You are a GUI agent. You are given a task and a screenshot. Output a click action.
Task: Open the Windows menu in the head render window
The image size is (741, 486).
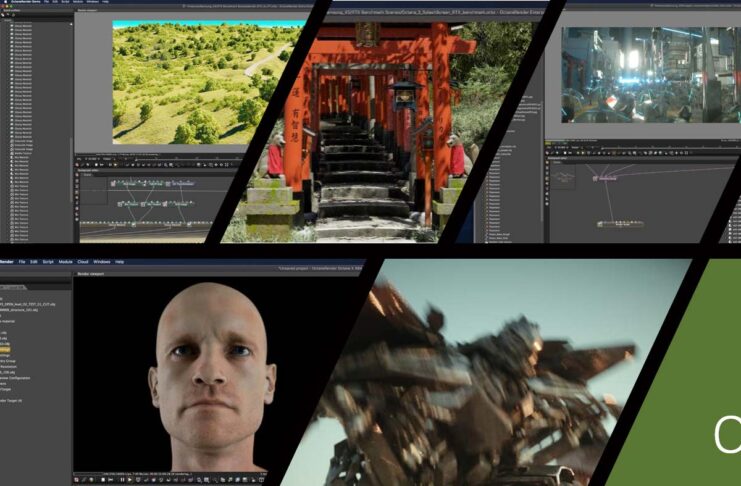click(x=102, y=261)
